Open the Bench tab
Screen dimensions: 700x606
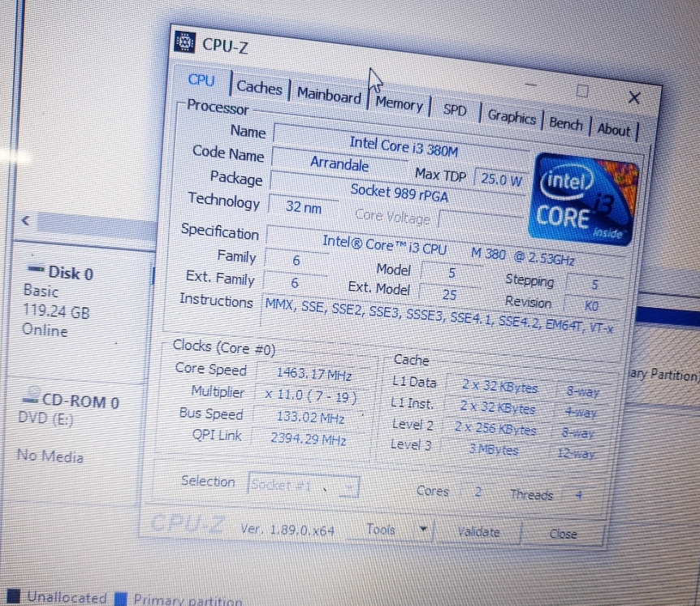point(565,123)
